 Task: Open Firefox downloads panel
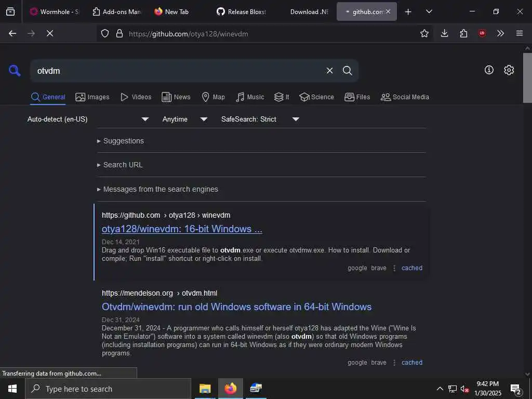pyautogui.click(x=444, y=33)
